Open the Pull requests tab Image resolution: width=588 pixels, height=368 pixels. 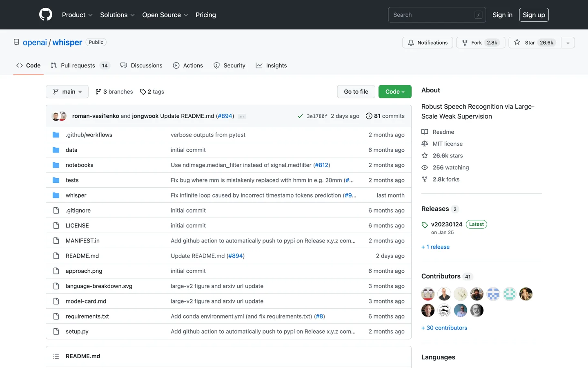point(80,65)
